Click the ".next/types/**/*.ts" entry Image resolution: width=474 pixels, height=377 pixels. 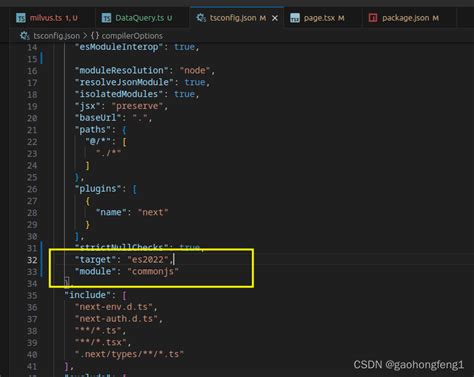[x=129, y=354]
